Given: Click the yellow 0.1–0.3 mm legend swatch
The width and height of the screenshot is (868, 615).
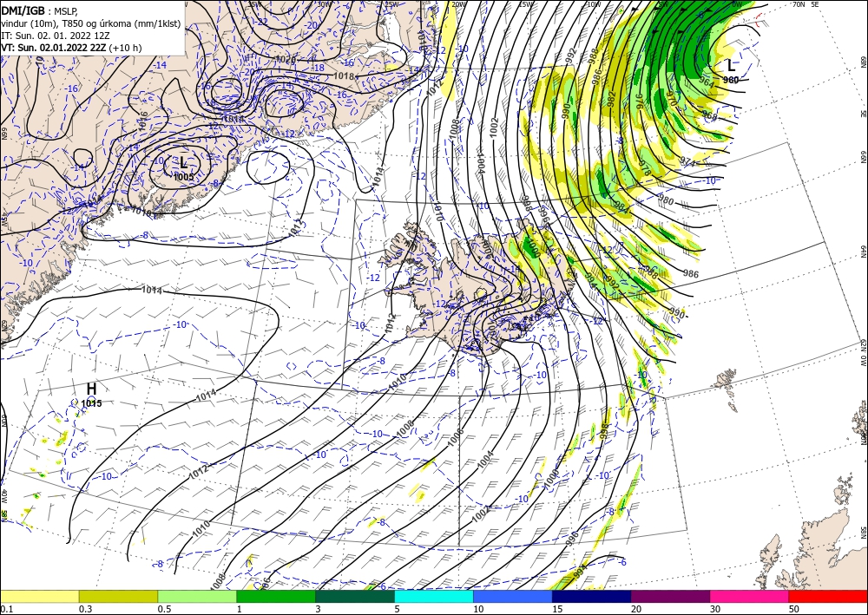Looking at the screenshot, I should pos(39,596).
